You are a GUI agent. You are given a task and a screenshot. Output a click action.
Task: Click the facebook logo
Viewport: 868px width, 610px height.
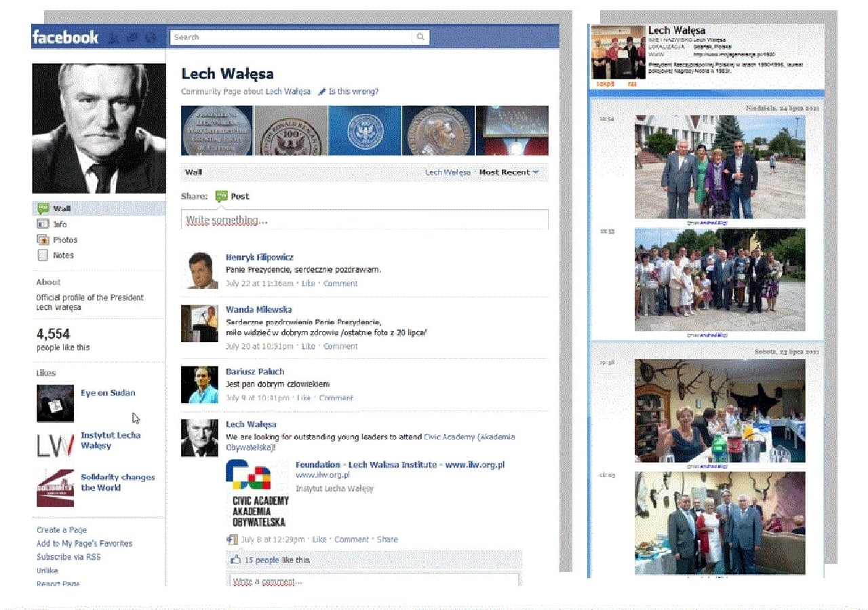65,37
